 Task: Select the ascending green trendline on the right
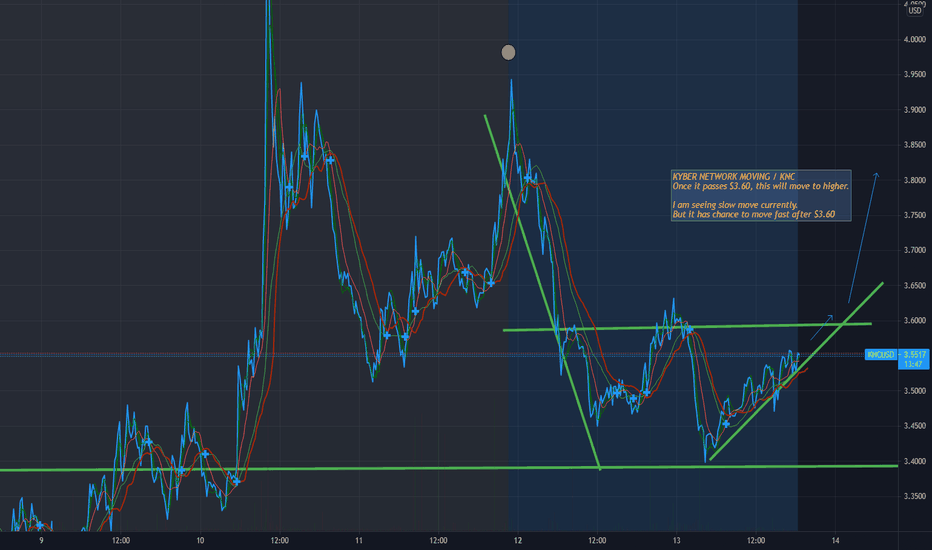[x=796, y=372]
